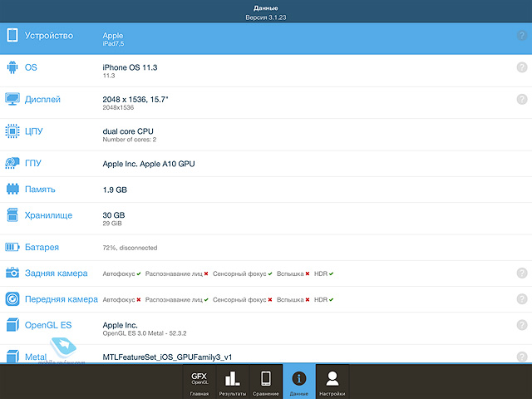
Task: Tap the graphics card icon beside ГПУ
Action: (x=12, y=163)
